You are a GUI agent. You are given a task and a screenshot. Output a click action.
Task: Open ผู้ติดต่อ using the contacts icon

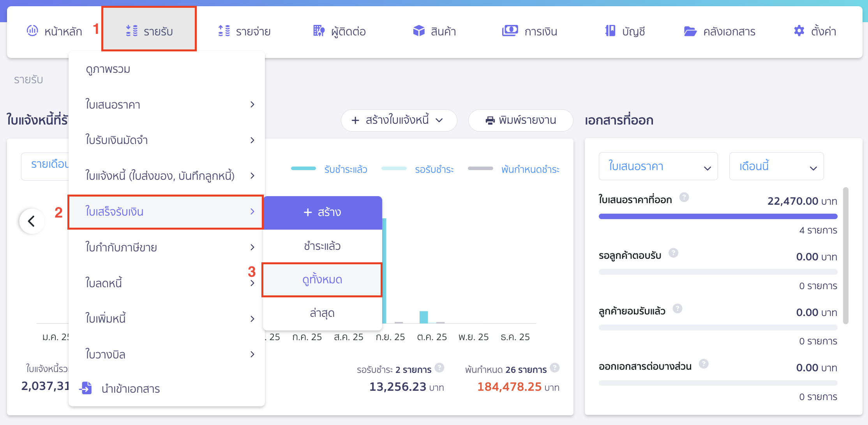pyautogui.click(x=318, y=31)
